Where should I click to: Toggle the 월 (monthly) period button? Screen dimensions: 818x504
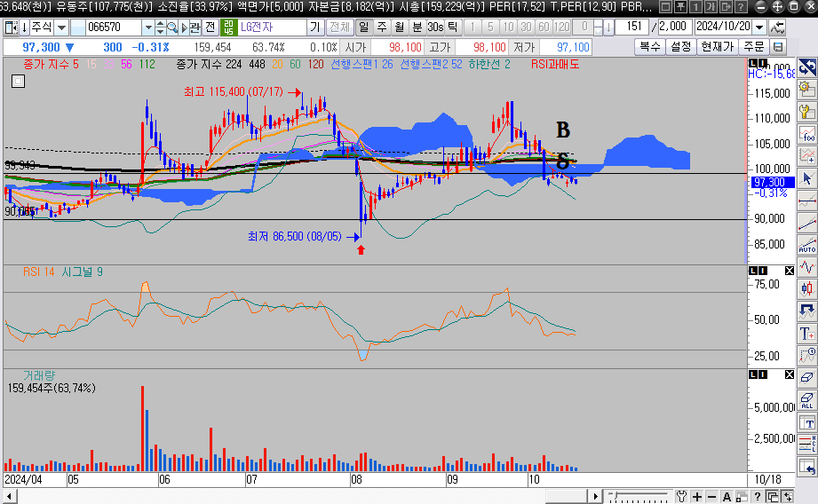400,28
